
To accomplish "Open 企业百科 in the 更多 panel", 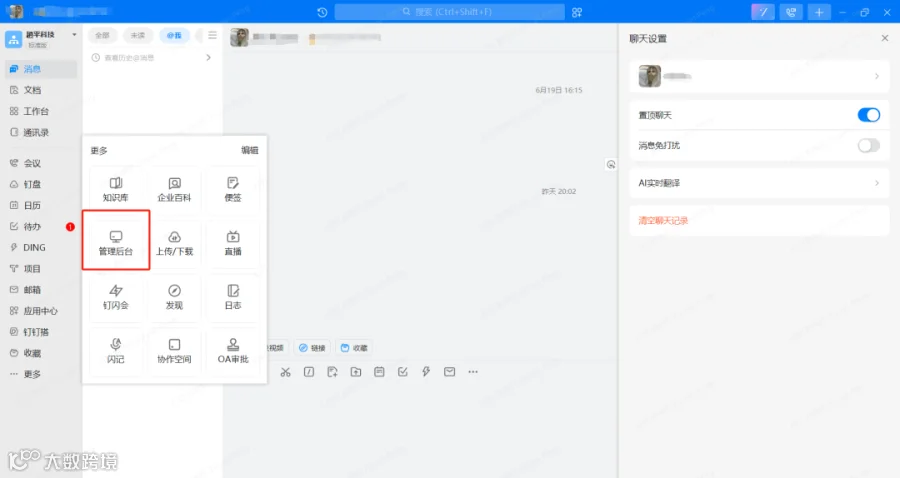I will pyautogui.click(x=174, y=189).
